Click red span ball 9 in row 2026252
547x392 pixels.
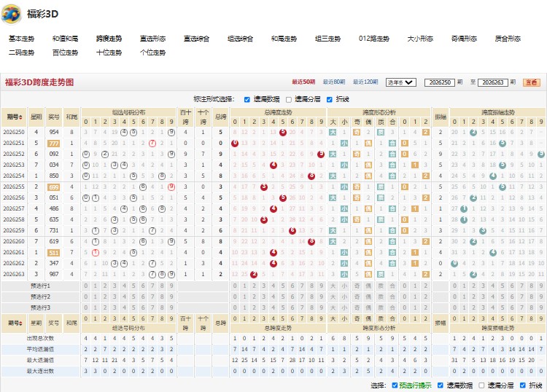(321, 154)
